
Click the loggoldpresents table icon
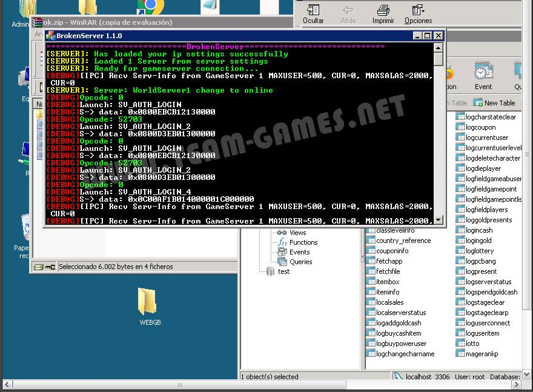point(460,220)
